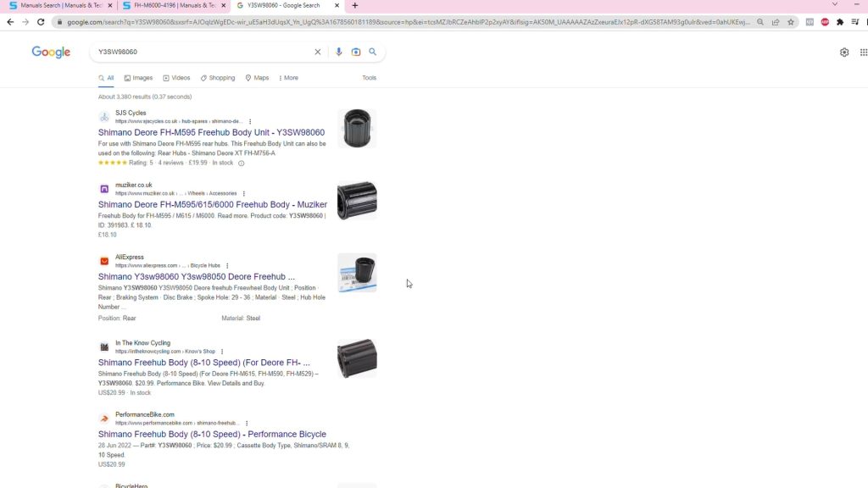Click the PerformanceBike.com site name
The width and height of the screenshot is (868, 488).
click(x=144, y=414)
